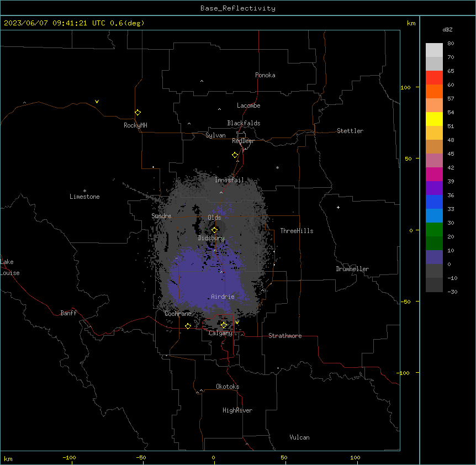476x465 pixels.
Task: Click the Stettler city label
Action: point(350,131)
